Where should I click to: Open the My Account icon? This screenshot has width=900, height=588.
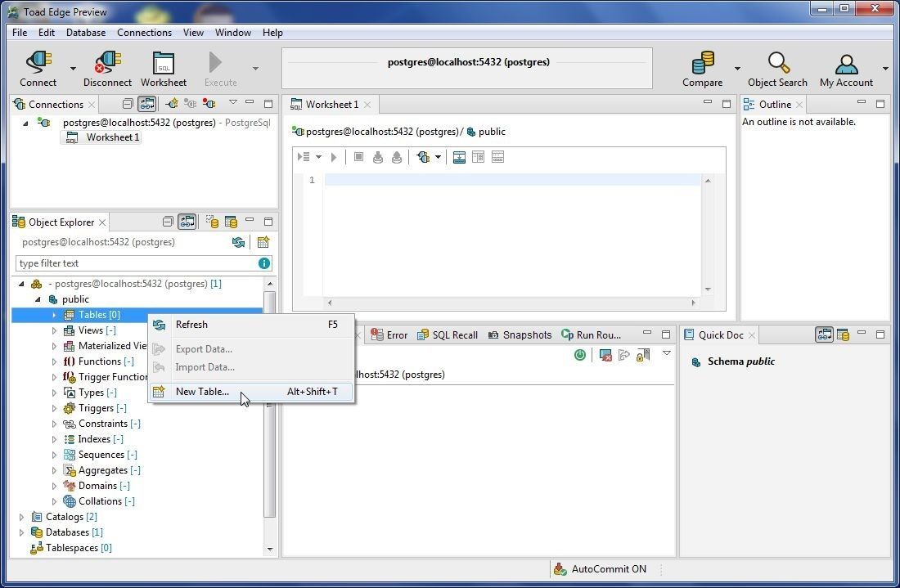point(846,64)
